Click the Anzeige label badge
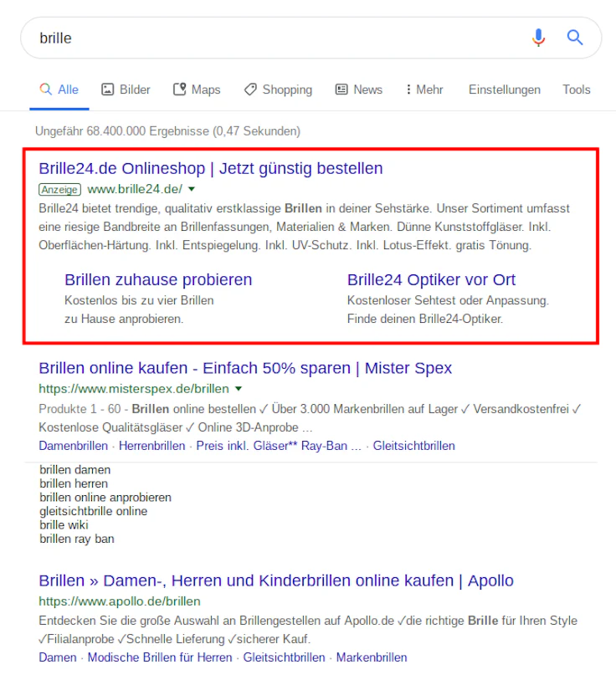The width and height of the screenshot is (616, 680). point(60,190)
